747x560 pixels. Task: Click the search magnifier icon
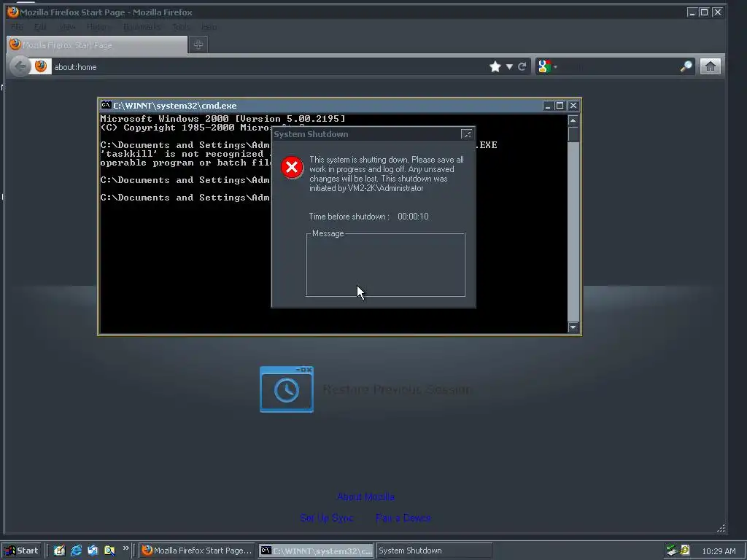(686, 66)
